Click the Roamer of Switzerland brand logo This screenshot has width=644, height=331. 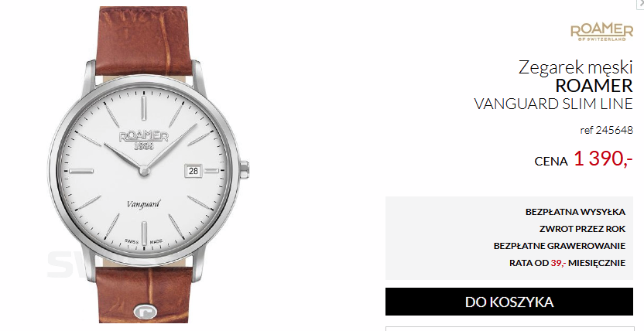(601, 32)
